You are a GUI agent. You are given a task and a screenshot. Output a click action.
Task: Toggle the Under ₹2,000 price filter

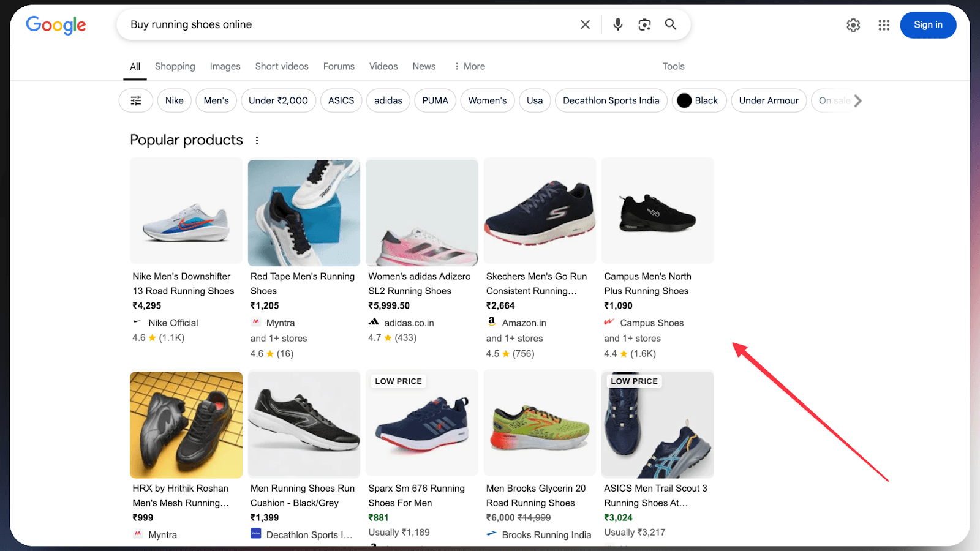(x=279, y=100)
